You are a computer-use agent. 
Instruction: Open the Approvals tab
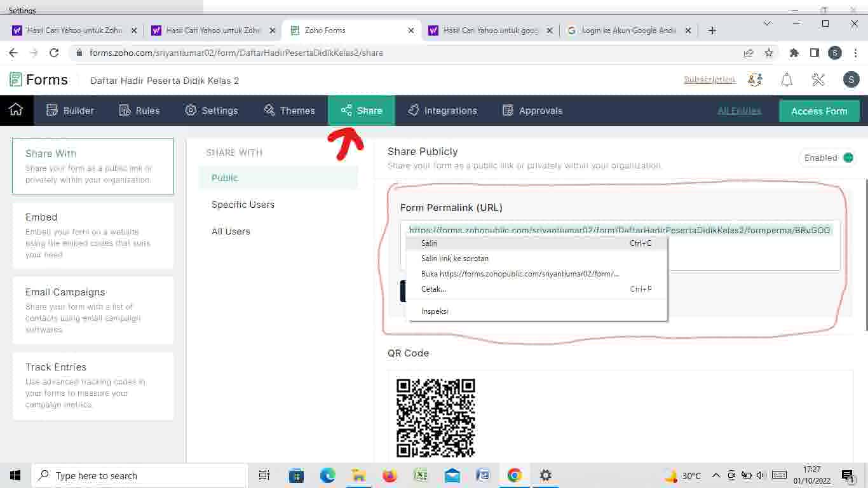[532, 111]
